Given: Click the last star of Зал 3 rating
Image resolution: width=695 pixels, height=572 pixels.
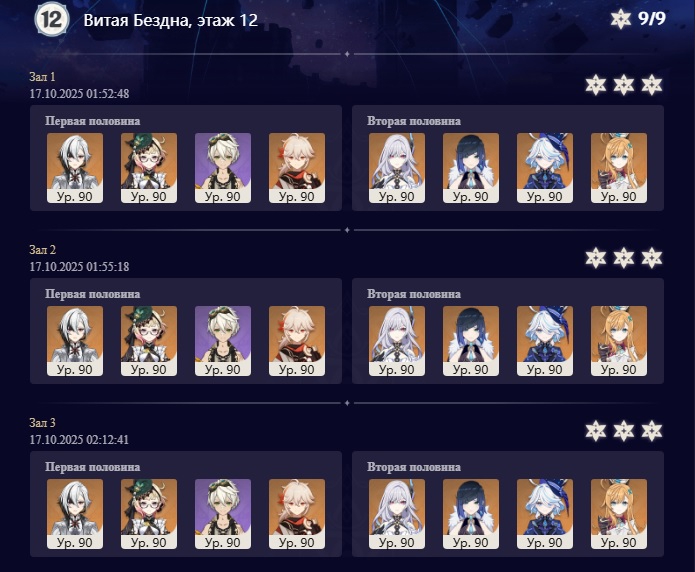Looking at the screenshot, I should coord(652,431).
